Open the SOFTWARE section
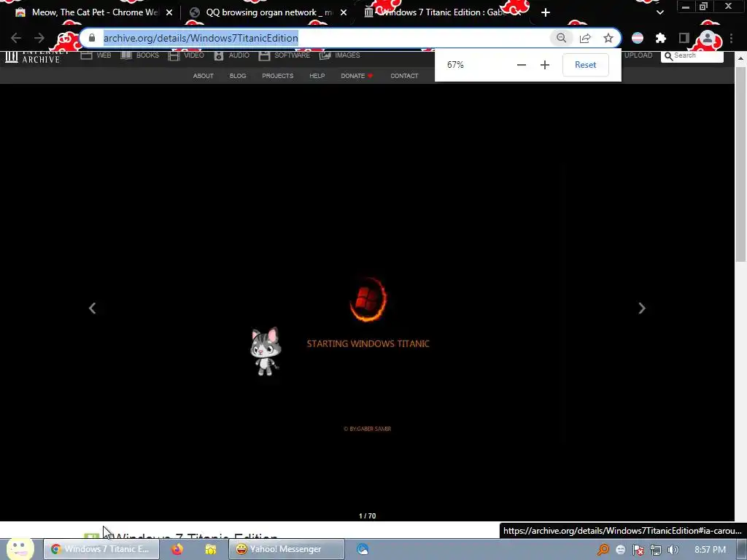The height and width of the screenshot is (560, 747). pos(284,55)
